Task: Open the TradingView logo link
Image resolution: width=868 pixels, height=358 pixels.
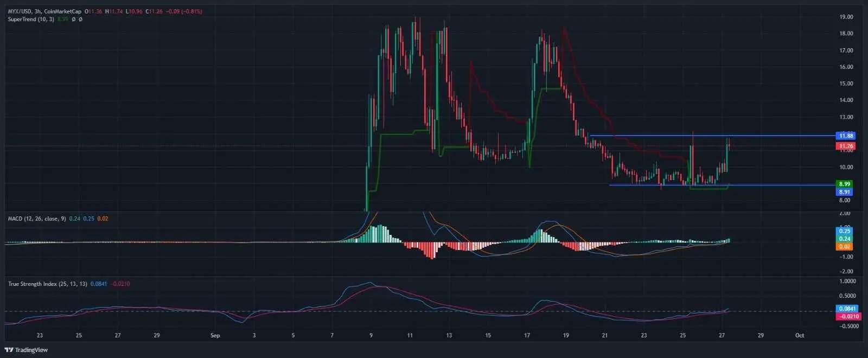Action: click(x=26, y=350)
